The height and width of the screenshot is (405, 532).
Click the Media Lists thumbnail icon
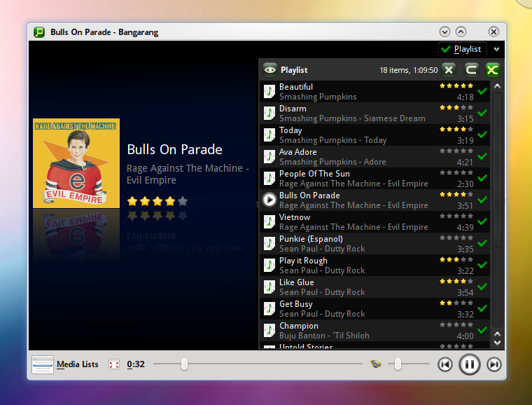tap(43, 364)
